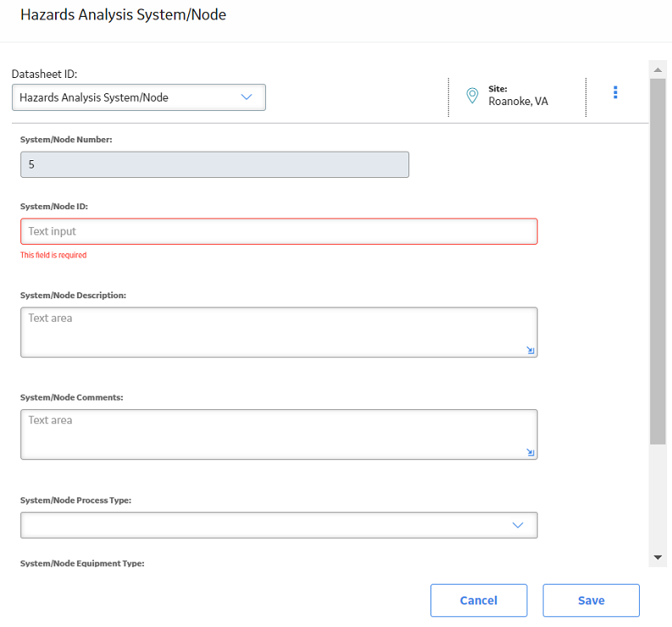Click the Datasheet ID dropdown chevron
Screen dimensions: 672x627
(247, 97)
